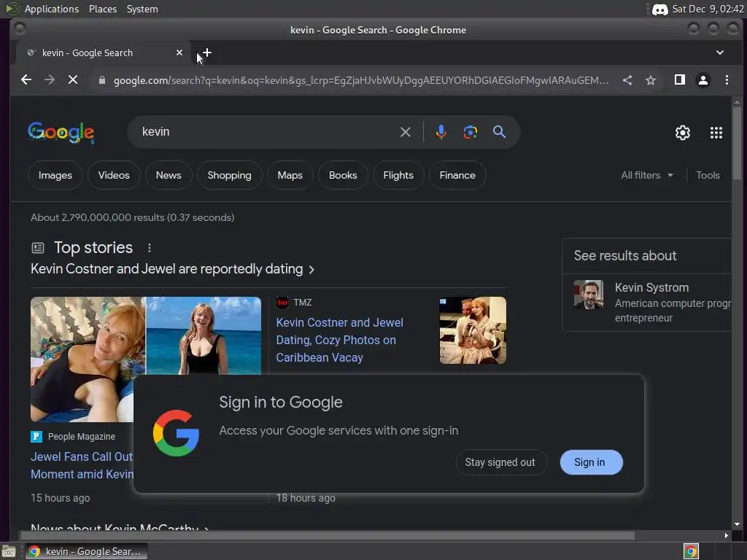Submit search with magnifying glass
Viewport: 747px width, 560px height.
499,132
